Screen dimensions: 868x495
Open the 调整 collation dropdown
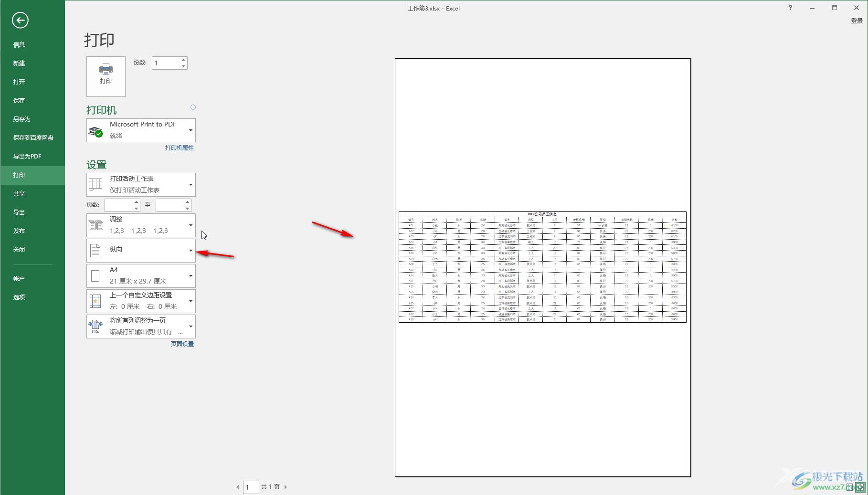click(x=141, y=225)
